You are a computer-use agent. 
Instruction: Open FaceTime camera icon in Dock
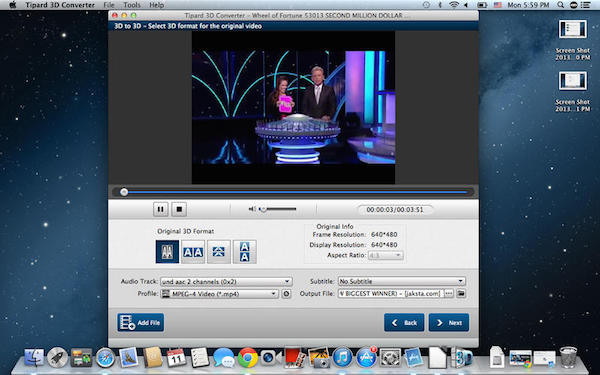(x=271, y=357)
